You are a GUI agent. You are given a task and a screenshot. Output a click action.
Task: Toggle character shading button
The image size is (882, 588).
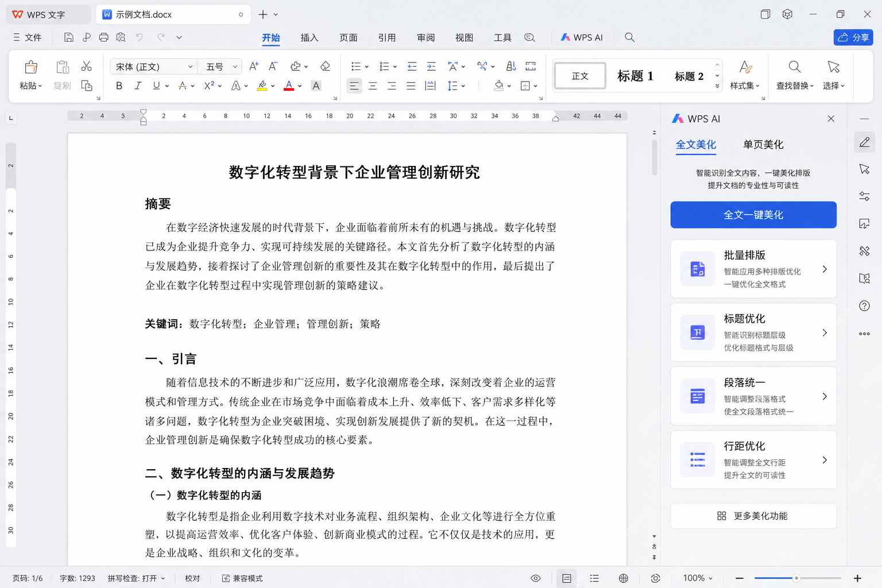[316, 86]
